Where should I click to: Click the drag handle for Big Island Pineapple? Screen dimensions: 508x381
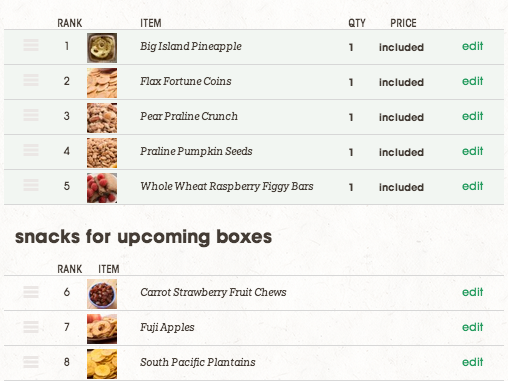(31, 45)
